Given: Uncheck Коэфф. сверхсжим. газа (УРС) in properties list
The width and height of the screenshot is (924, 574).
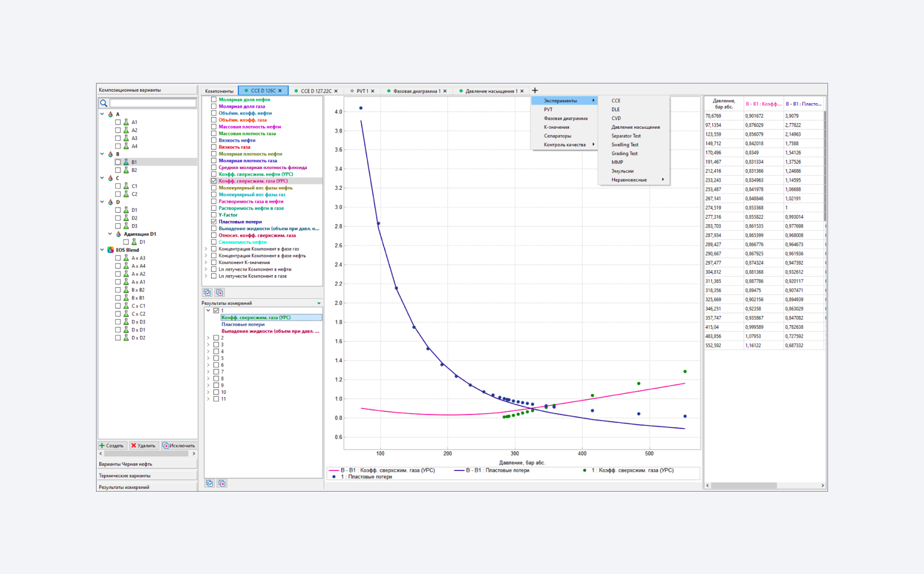Looking at the screenshot, I should coord(214,181).
